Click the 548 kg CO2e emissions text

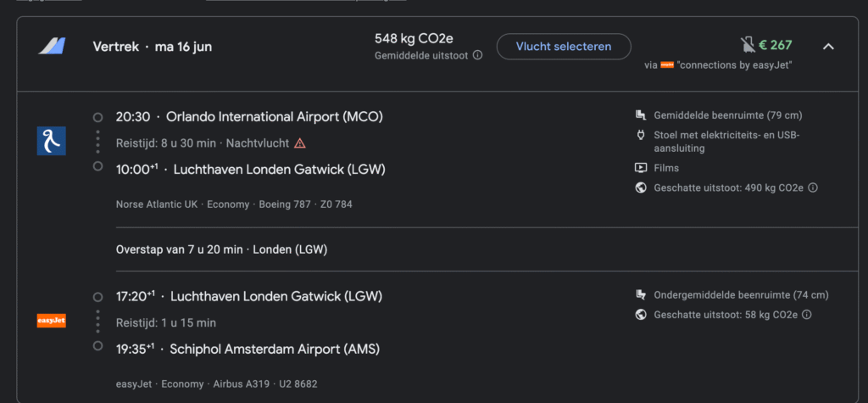pyautogui.click(x=414, y=39)
